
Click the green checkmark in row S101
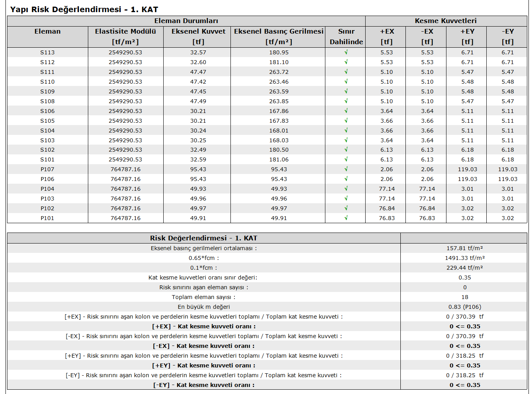(346, 159)
